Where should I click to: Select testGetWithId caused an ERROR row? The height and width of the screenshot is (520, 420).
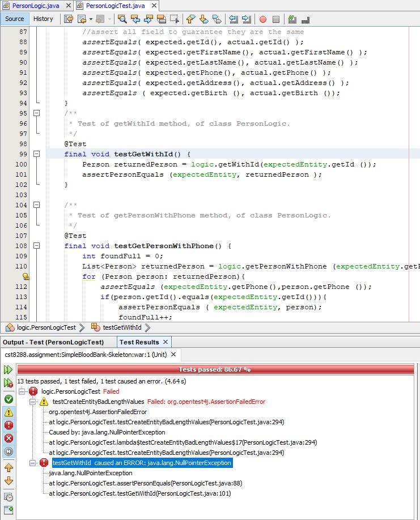tap(142, 463)
